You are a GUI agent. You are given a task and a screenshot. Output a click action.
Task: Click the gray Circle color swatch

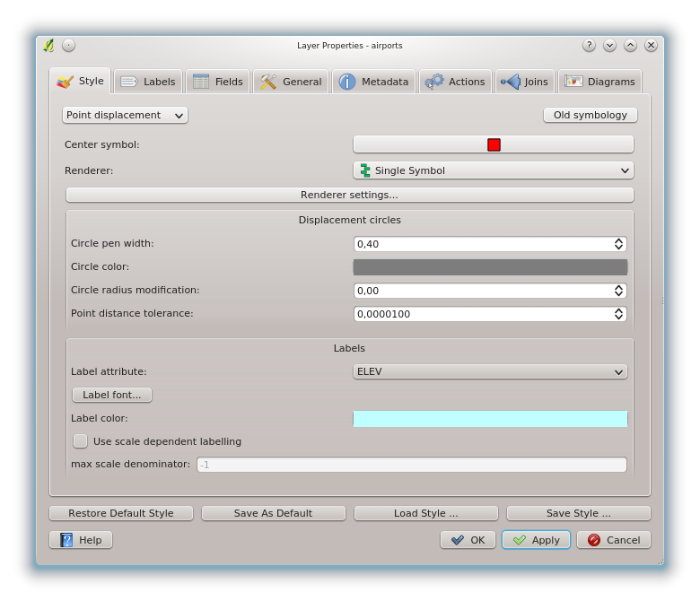[490, 267]
